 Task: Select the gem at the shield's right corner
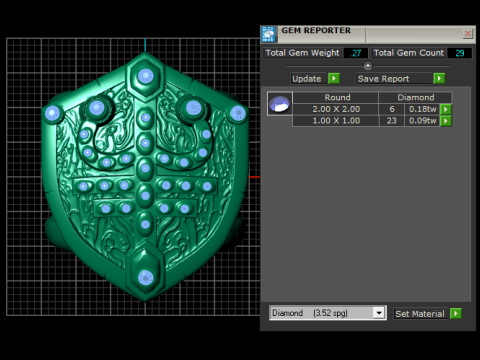pyautogui.click(x=238, y=113)
